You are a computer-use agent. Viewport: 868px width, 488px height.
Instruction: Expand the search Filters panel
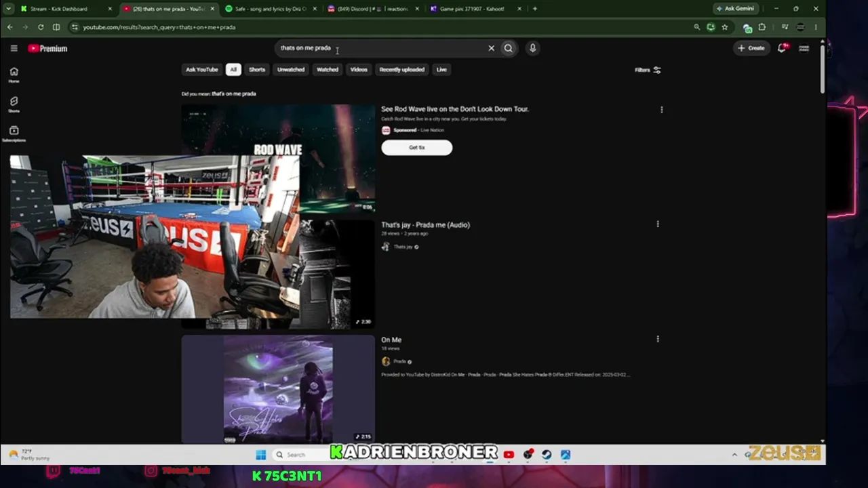tap(648, 70)
